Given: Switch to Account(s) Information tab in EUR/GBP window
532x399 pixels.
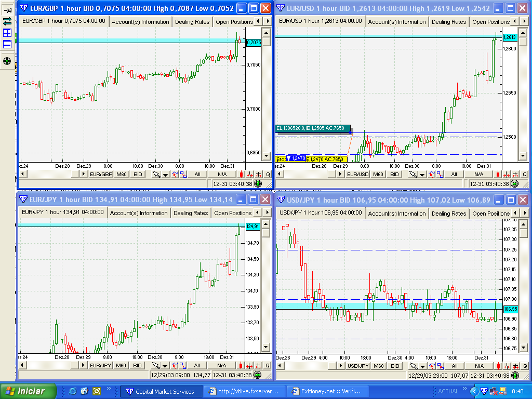Looking at the screenshot, I should pyautogui.click(x=140, y=22).
